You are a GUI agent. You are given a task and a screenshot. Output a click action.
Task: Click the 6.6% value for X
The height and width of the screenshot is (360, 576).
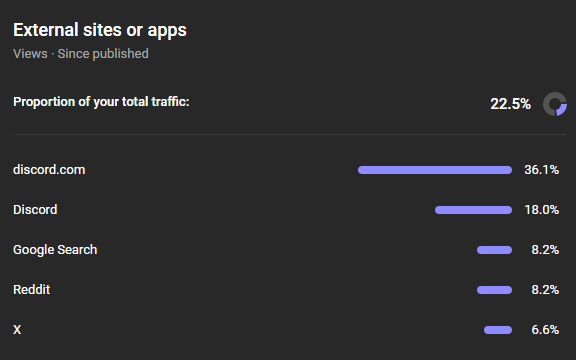(545, 330)
